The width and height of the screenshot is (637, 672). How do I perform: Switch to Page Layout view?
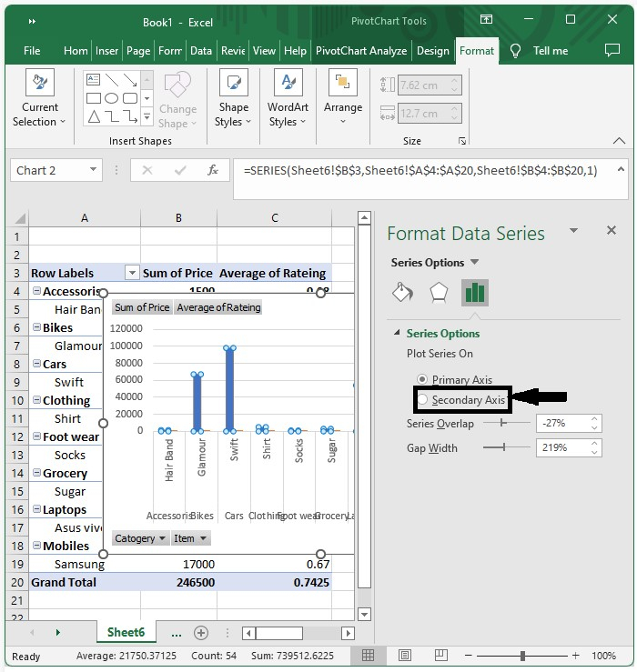pyautogui.click(x=405, y=656)
